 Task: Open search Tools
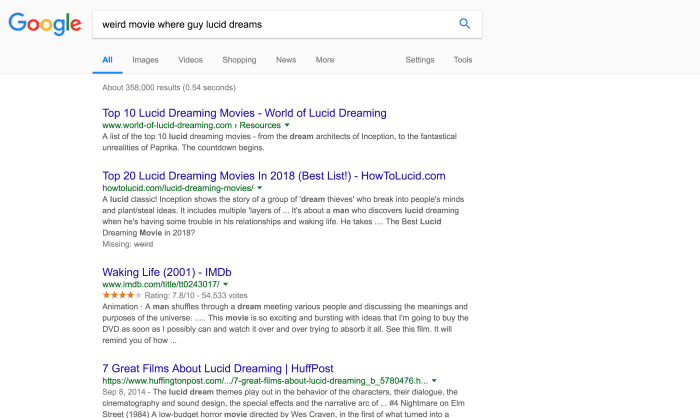coord(462,60)
